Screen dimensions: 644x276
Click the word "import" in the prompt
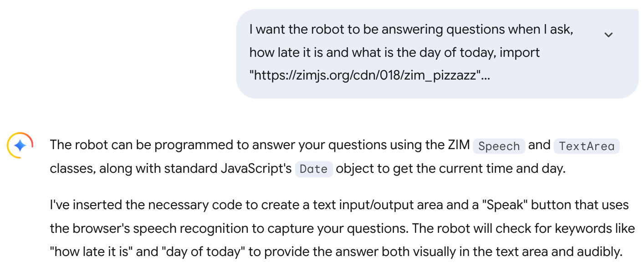[520, 52]
